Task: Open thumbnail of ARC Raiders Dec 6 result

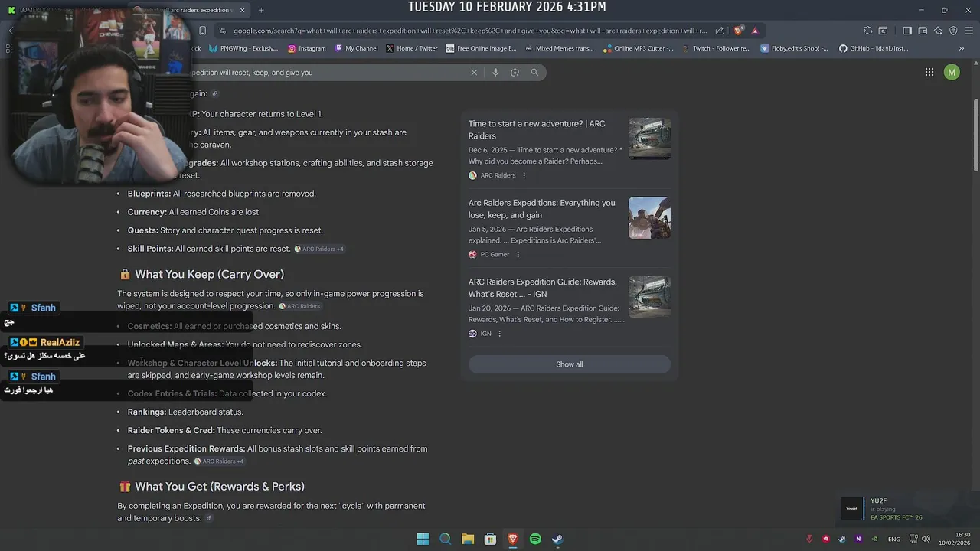Action: pyautogui.click(x=650, y=139)
